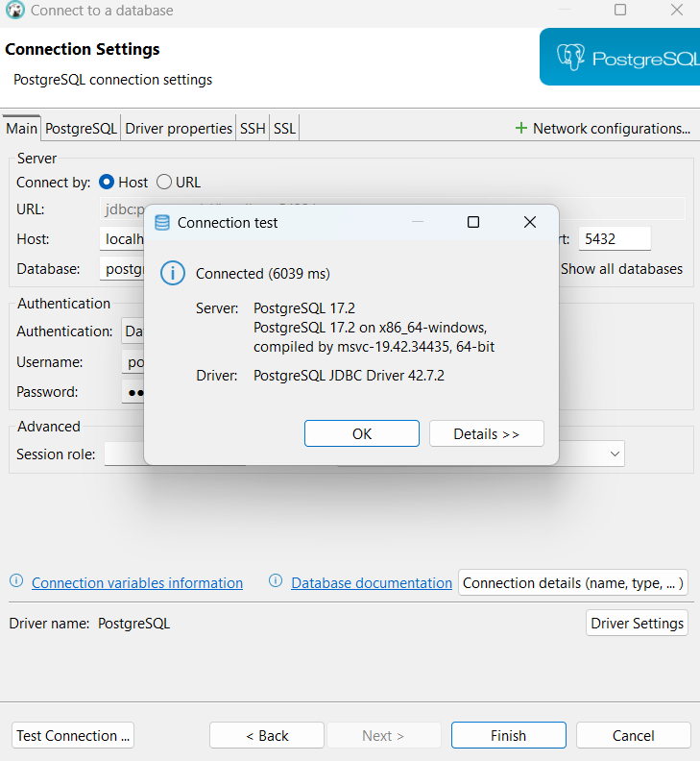Select the URL connect-by radio button
Screen dimensions: 700x761
point(164,182)
